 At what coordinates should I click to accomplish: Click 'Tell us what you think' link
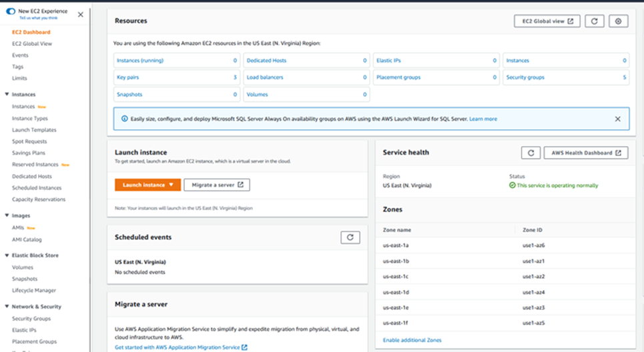pos(39,18)
